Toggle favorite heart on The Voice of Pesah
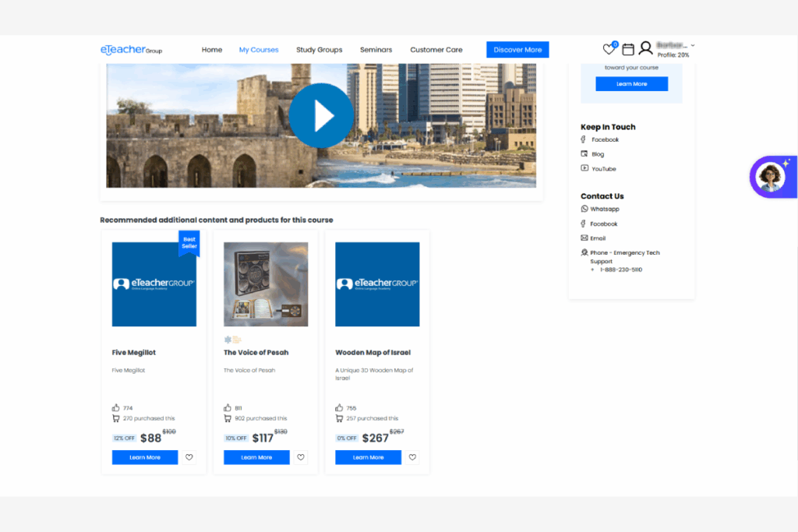The height and width of the screenshot is (532, 798). point(301,457)
